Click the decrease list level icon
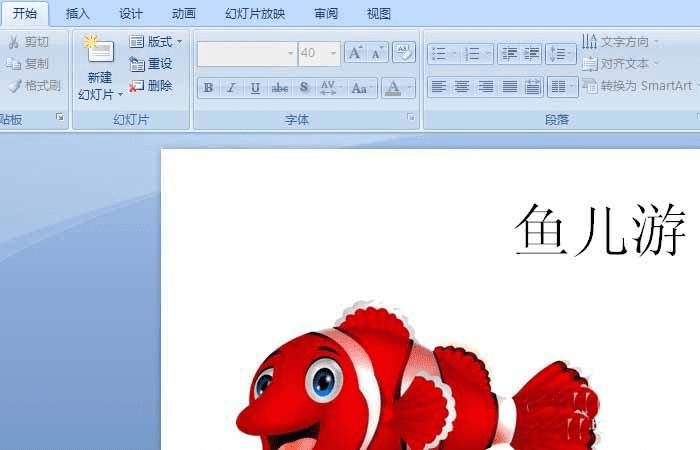Screen dimensions: 700x450 [x=509, y=54]
